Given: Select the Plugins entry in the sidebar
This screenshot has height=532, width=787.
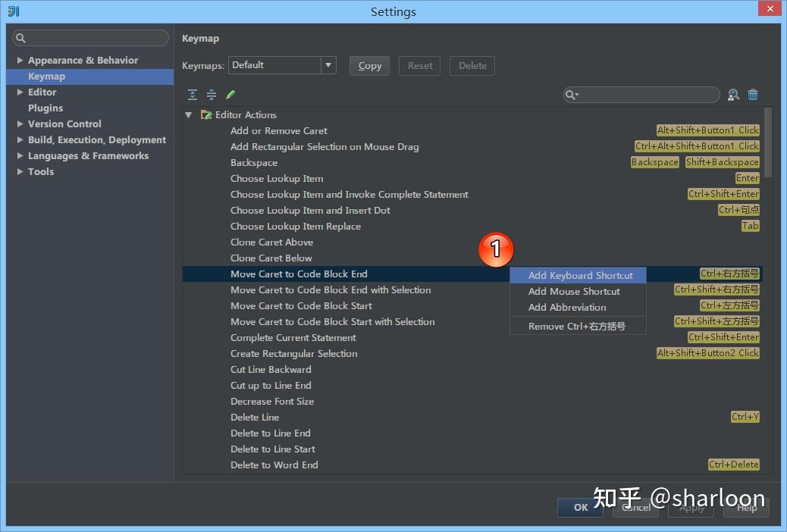Looking at the screenshot, I should [x=45, y=108].
